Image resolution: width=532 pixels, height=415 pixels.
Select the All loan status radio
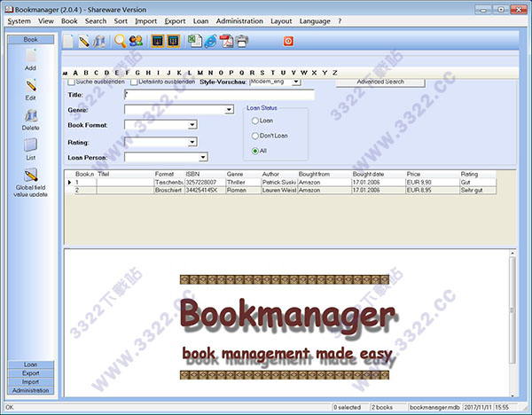(x=255, y=151)
